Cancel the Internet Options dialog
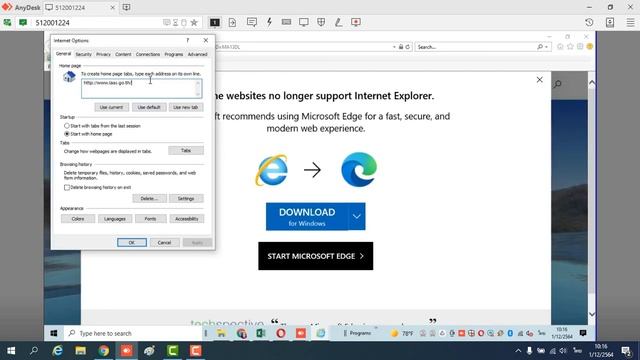 164,242
